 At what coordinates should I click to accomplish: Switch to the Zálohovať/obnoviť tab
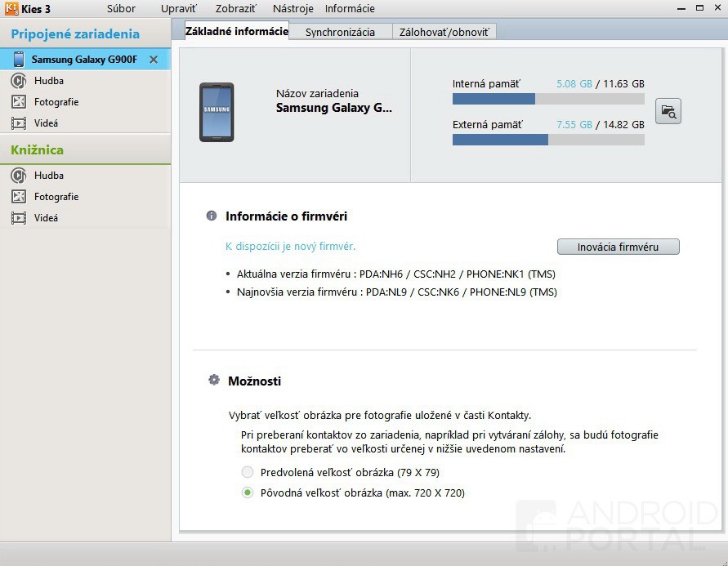[x=444, y=32]
